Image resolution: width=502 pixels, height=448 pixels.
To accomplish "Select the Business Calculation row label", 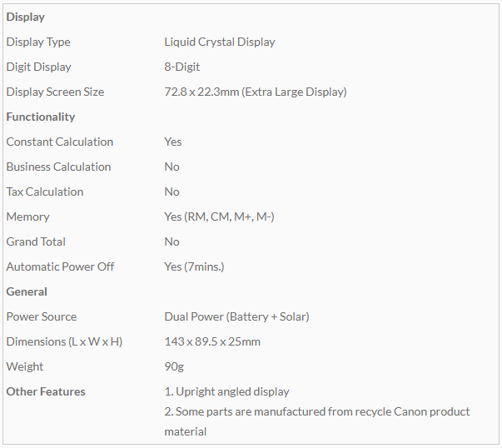I will pos(58,167).
